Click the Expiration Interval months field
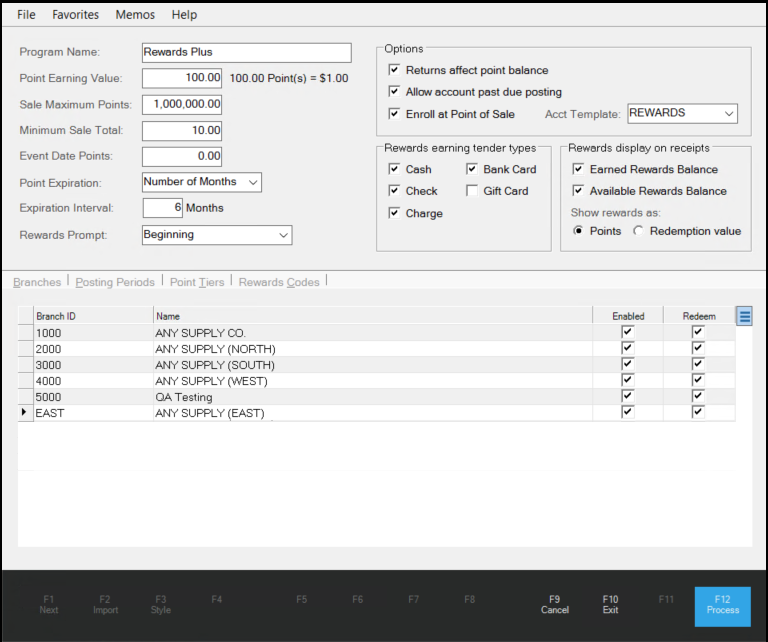This screenshot has width=768, height=642. [163, 208]
